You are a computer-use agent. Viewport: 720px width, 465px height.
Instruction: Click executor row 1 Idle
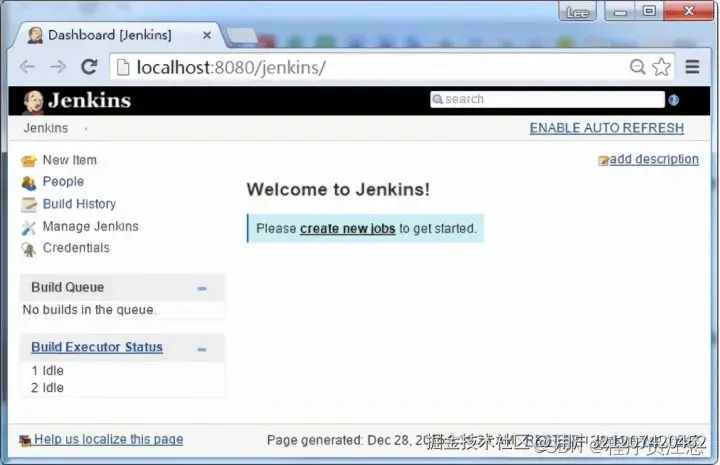point(48,370)
